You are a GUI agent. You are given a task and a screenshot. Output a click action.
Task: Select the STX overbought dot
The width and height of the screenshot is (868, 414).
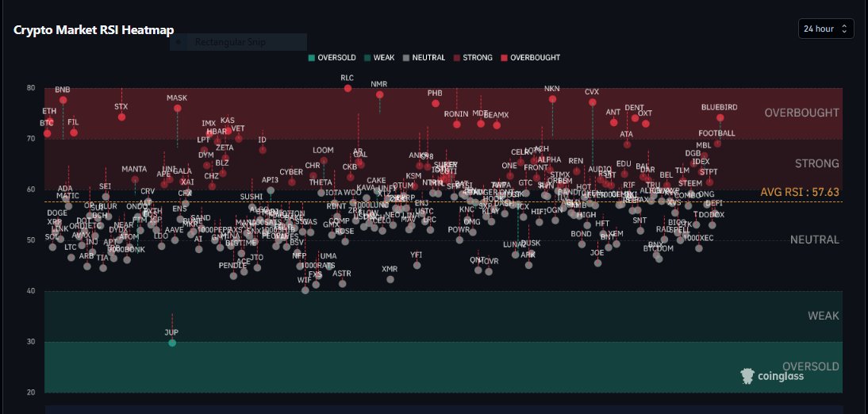[121, 117]
